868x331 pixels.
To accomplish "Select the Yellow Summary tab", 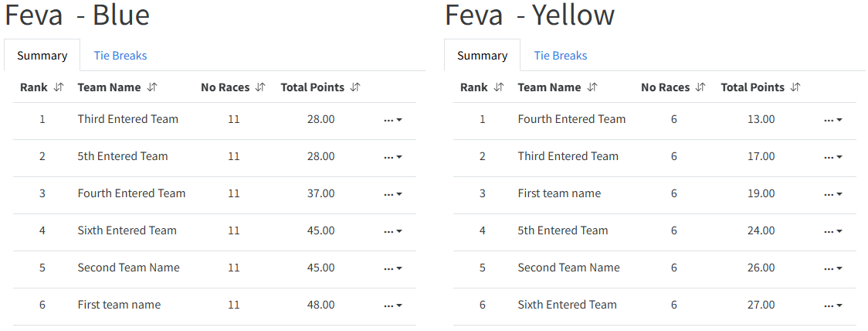I will [x=483, y=56].
